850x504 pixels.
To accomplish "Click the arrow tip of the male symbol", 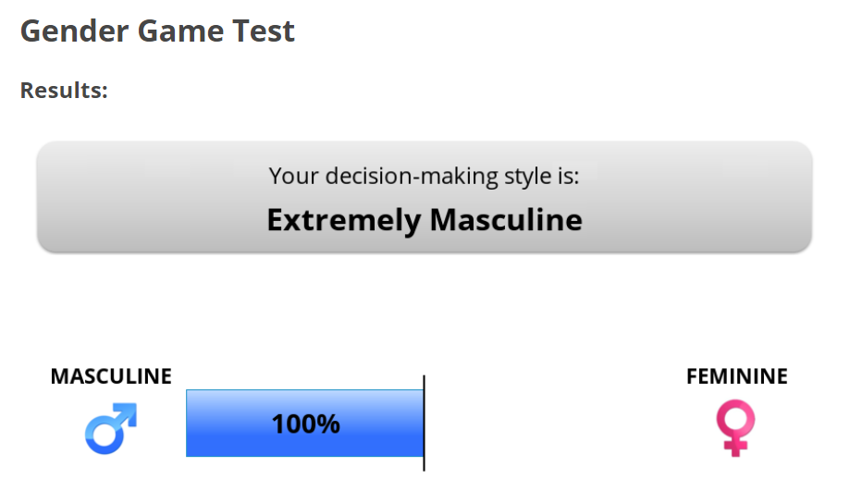I will tap(128, 412).
